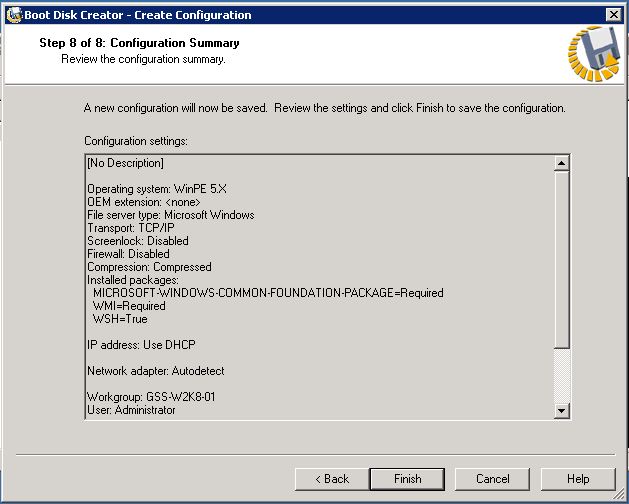Click the floppy disk wizard logo
The image size is (629, 504).
click(x=594, y=53)
